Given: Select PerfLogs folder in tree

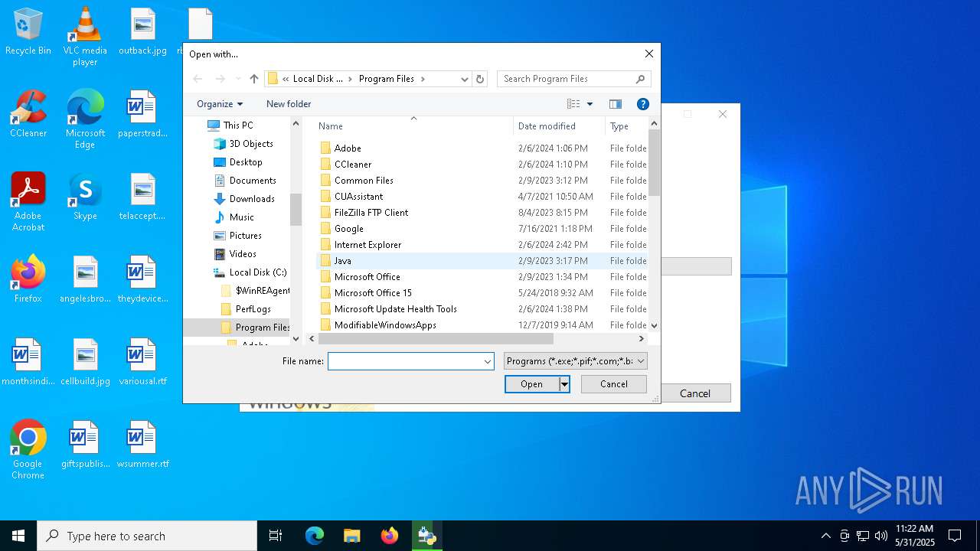Looking at the screenshot, I should point(253,309).
